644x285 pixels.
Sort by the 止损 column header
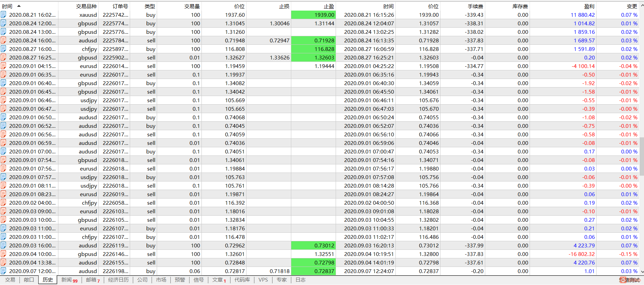point(284,6)
